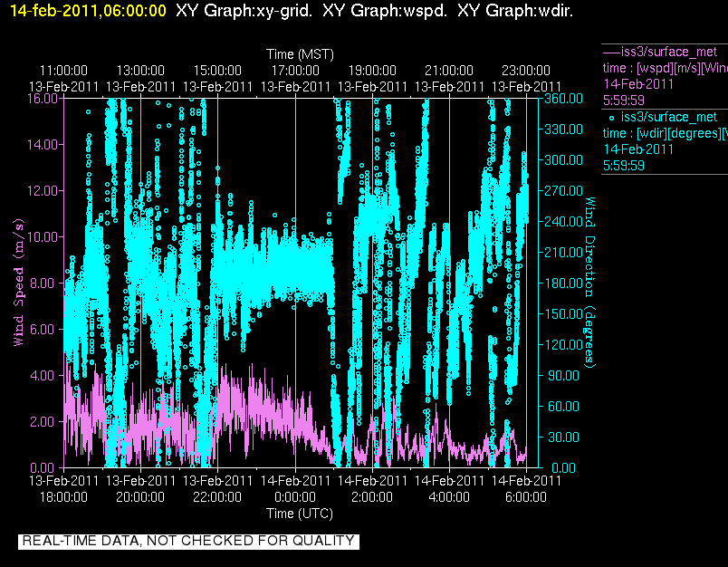Click the 14.00 wind speed tick label
728x567 pixels.
43,144
